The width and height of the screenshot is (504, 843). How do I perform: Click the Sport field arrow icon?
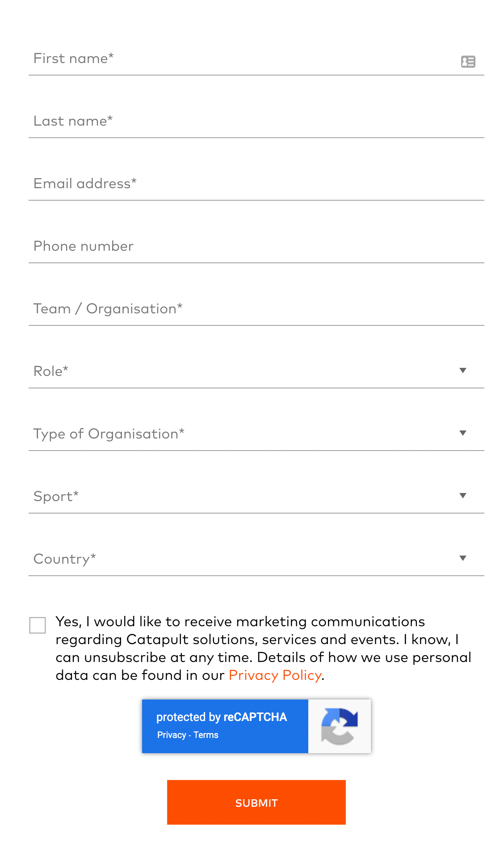click(x=463, y=496)
